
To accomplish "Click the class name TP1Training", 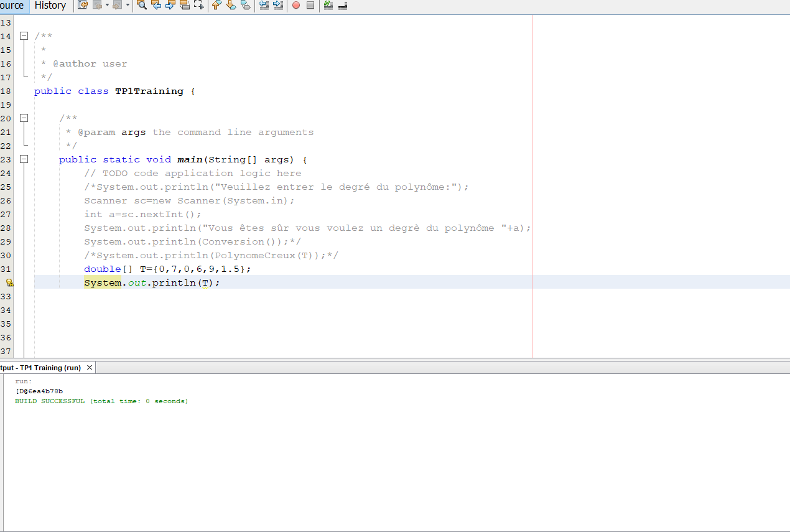I will 149,91.
